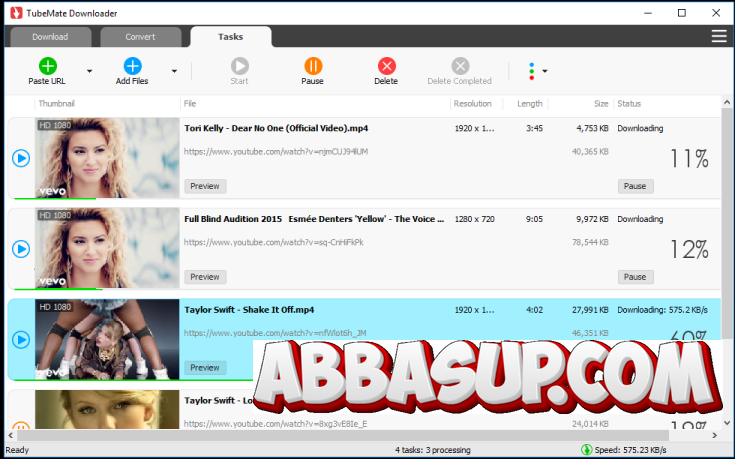
Task: Click the vertical scrollbar up arrow
Action: [x=727, y=102]
